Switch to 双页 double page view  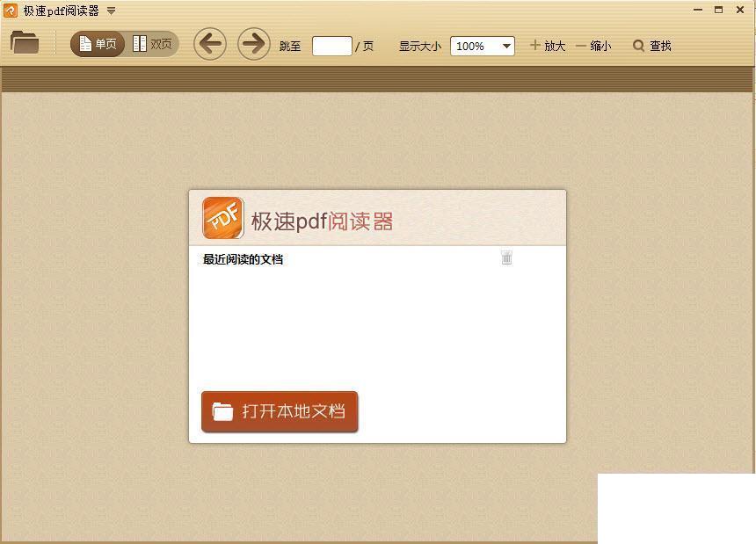152,44
